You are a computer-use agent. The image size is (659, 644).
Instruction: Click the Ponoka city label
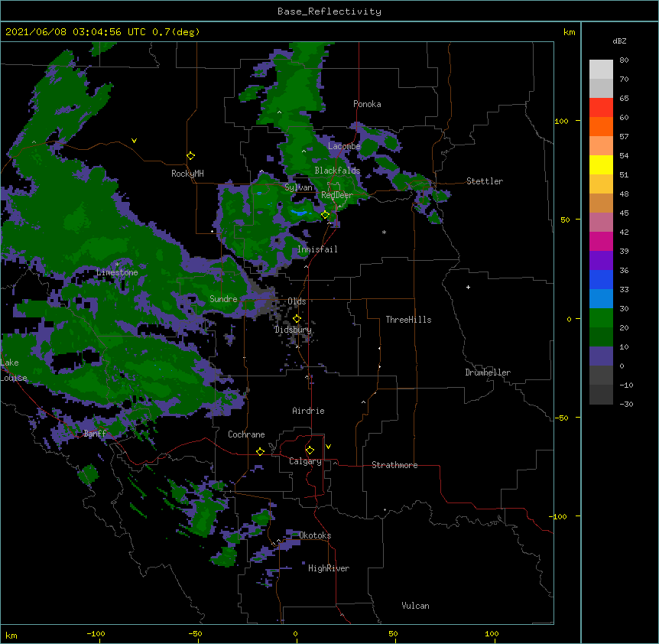[367, 104]
